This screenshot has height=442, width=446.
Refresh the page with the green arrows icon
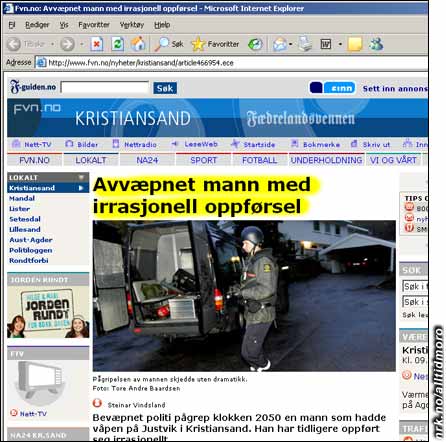(117, 44)
